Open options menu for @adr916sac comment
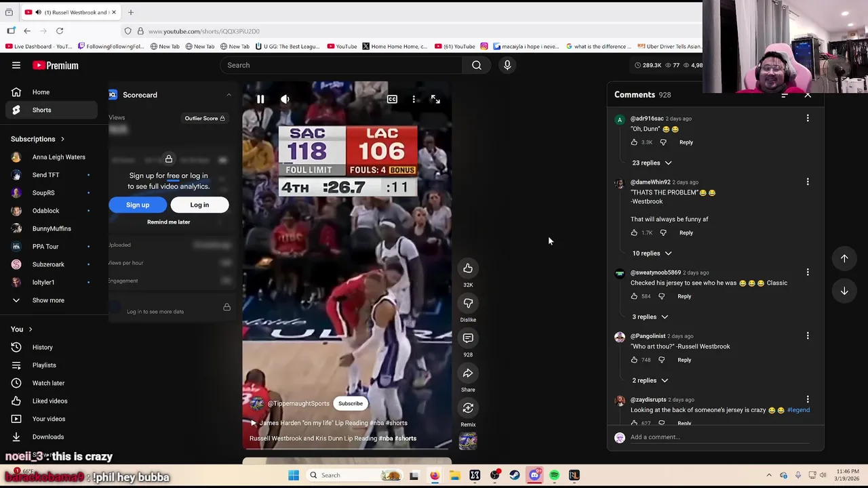The height and width of the screenshot is (488, 868). pos(808,119)
